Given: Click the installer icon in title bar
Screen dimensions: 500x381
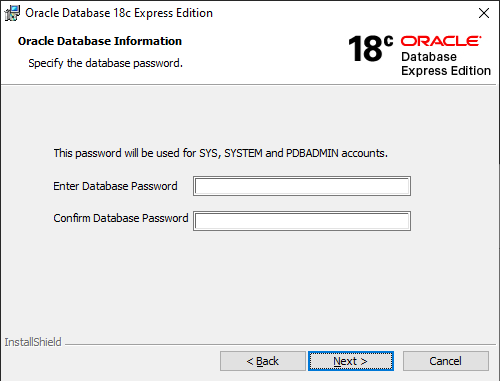Looking at the screenshot, I should tap(12, 13).
